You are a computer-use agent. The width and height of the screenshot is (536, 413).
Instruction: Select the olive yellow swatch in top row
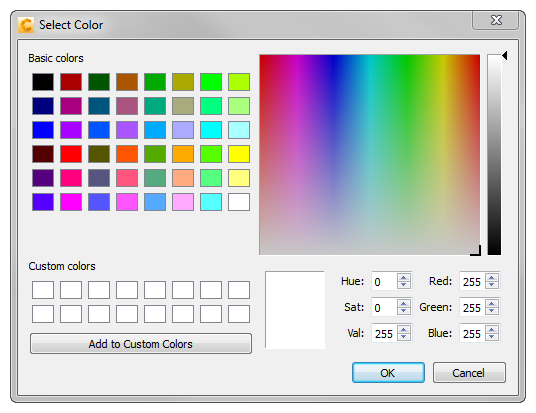coord(183,82)
